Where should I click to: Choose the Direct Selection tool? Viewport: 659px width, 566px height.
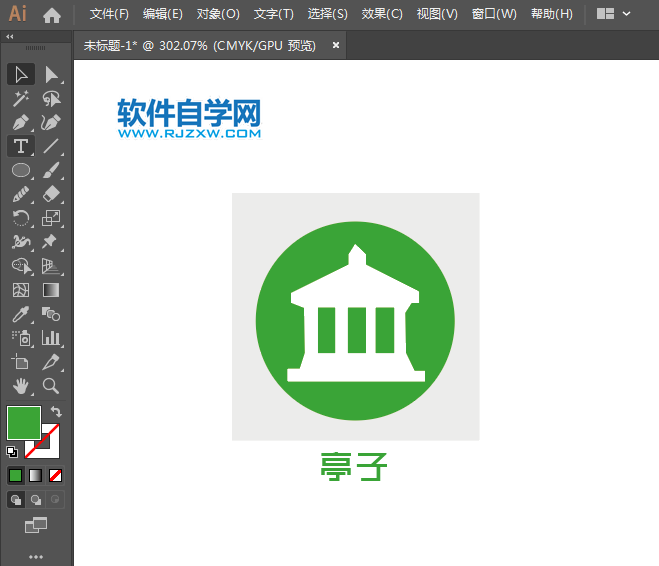point(51,74)
